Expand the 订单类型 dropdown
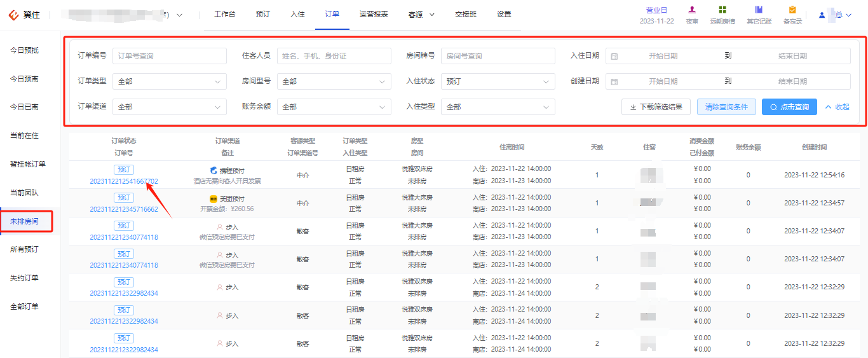 click(170, 81)
